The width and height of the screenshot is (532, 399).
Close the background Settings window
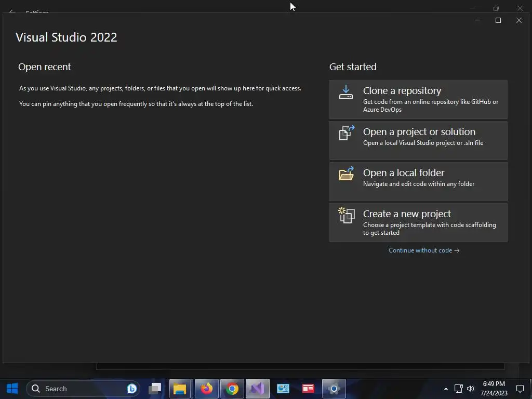[520, 8]
